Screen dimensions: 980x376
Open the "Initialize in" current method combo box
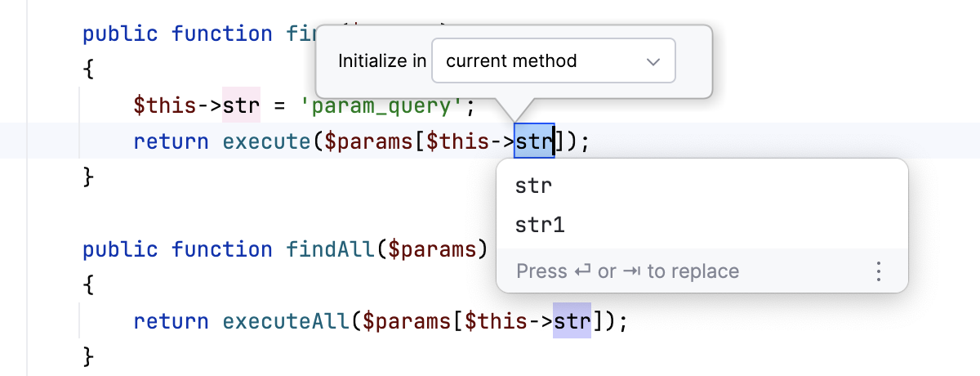553,60
